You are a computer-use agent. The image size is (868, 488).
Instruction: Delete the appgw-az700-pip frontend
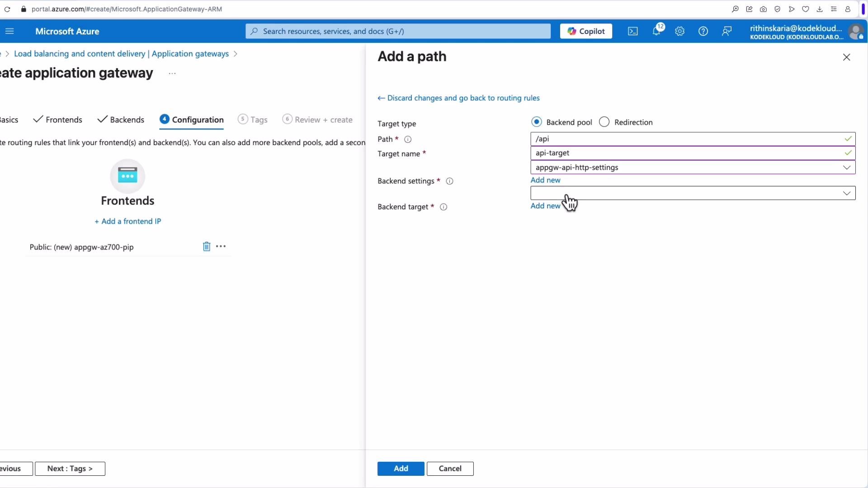click(207, 246)
